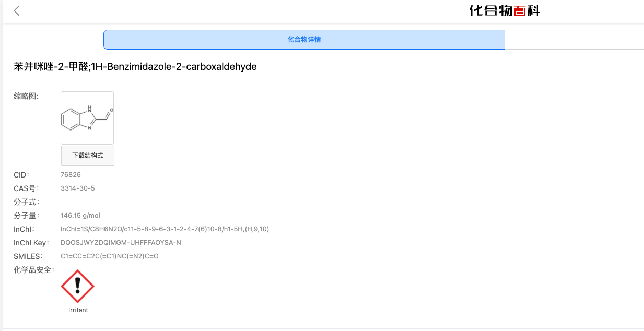644x331 pixels.
Task: Click the SMILES field label
Action: click(28, 256)
